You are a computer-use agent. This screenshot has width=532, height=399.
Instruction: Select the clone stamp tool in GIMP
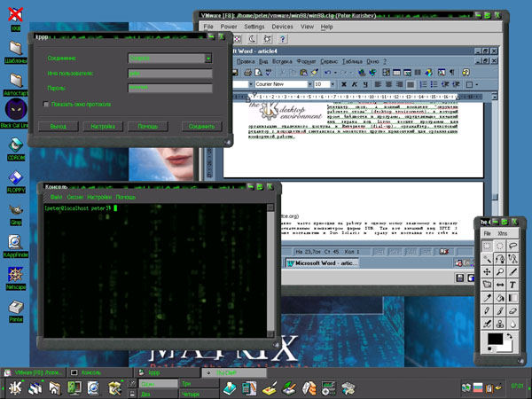point(500,324)
